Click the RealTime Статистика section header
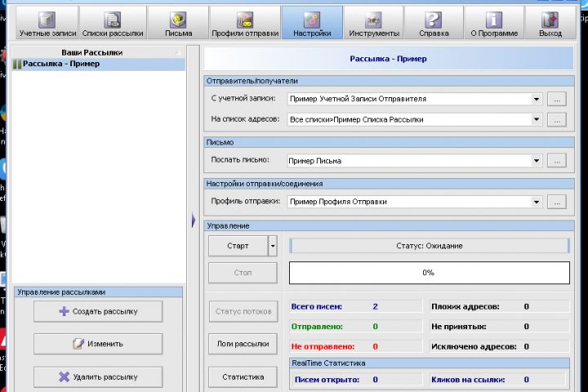The height and width of the screenshot is (392, 588). click(429, 363)
